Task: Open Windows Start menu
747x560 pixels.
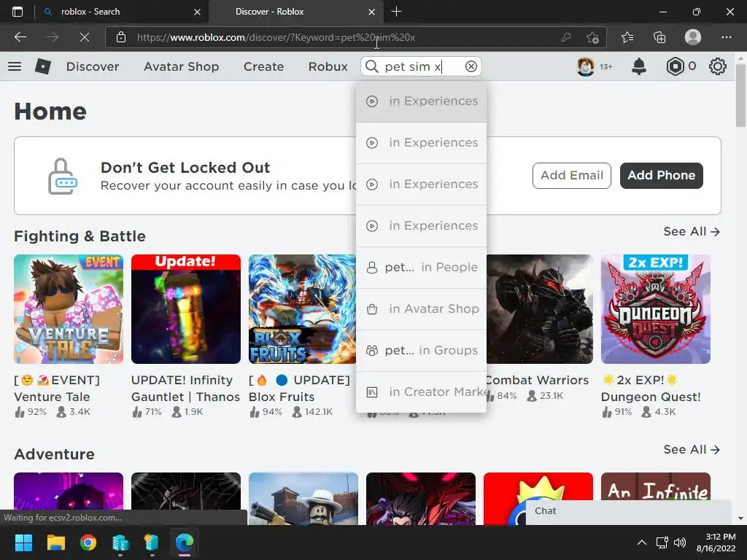Action: coord(23,542)
